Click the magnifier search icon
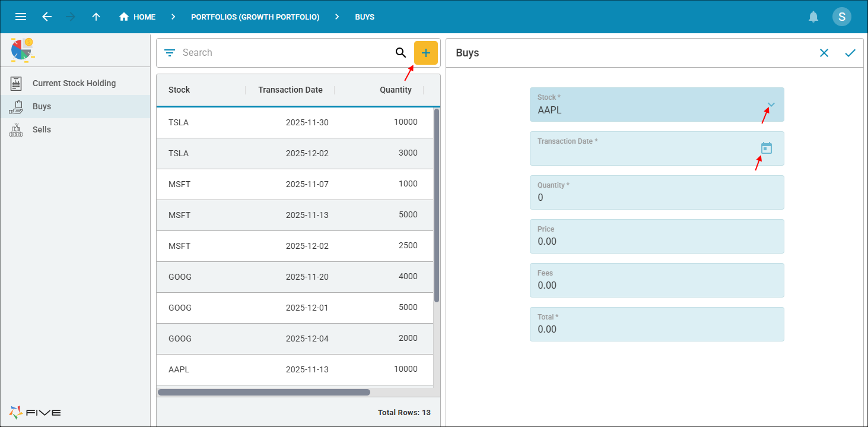The height and width of the screenshot is (427, 868). (400, 53)
